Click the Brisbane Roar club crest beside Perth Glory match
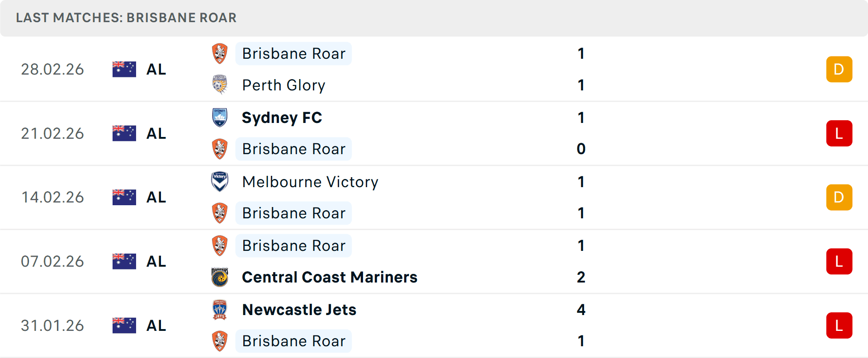 tap(220, 53)
